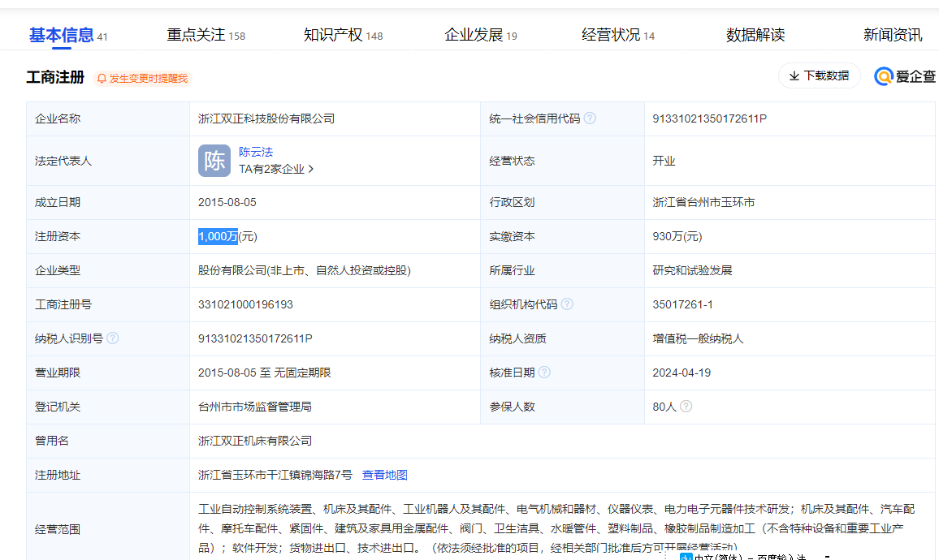Screen dimensions: 939x560
Task: Expand the TA有2家企业 arrow
Action: tap(311, 170)
